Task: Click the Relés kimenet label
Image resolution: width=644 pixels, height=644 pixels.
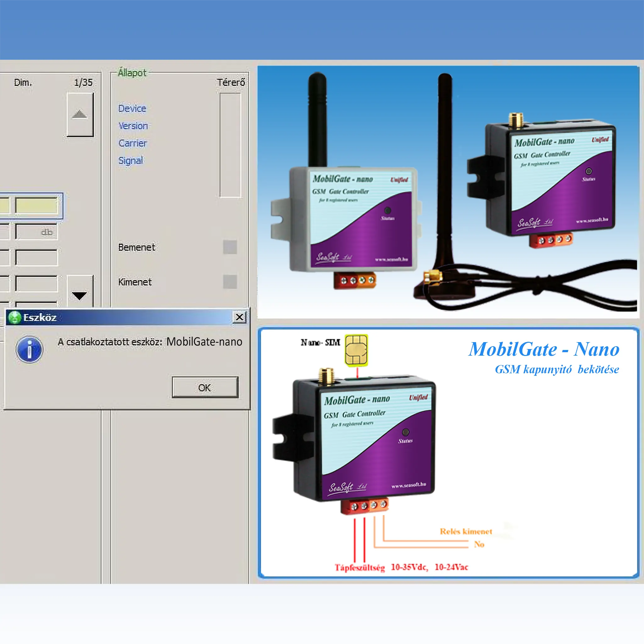Action: 466,531
